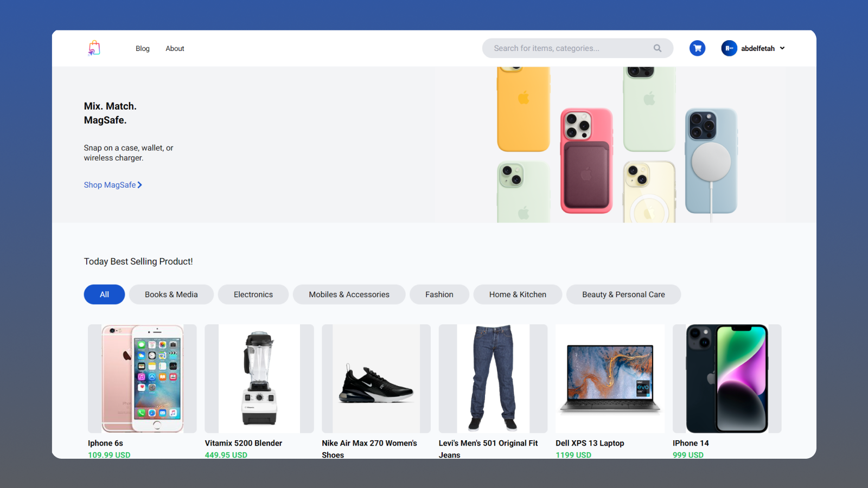Image resolution: width=868 pixels, height=488 pixels.
Task: Open the Vitamix 5200 Blender image
Action: (x=259, y=378)
